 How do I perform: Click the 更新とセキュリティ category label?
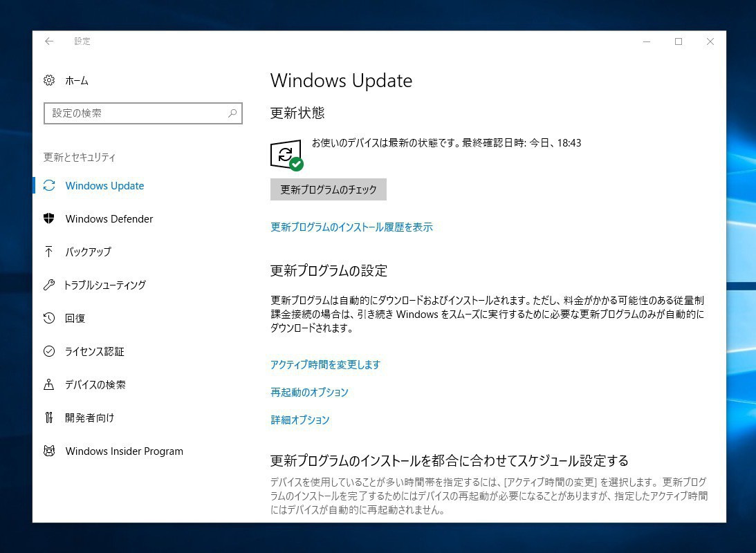point(80,157)
